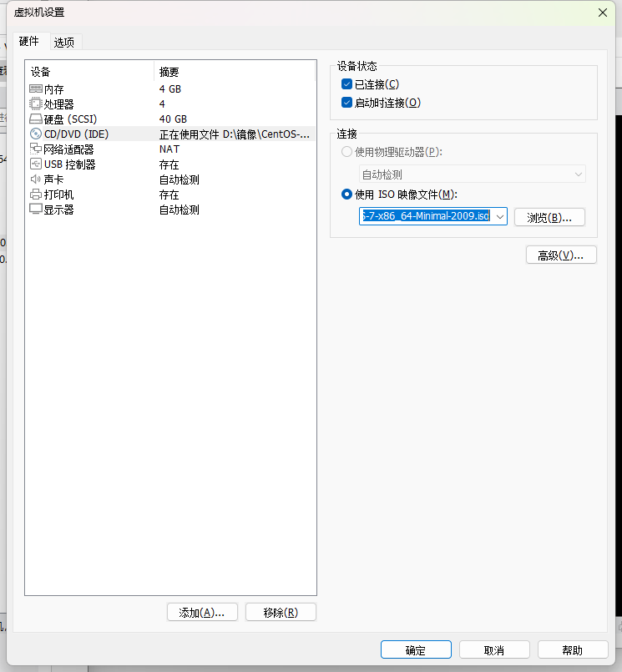Select the memory (内存) device icon
The image size is (622, 672).
click(x=36, y=88)
